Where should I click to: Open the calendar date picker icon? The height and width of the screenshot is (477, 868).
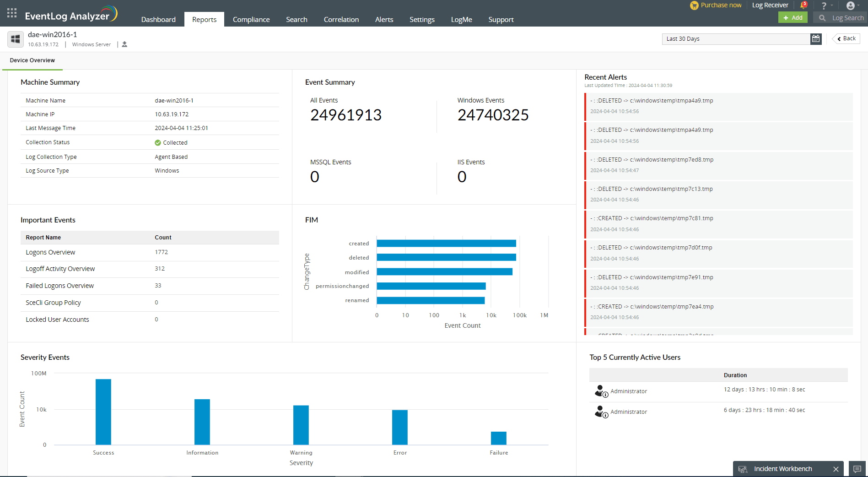pos(815,39)
